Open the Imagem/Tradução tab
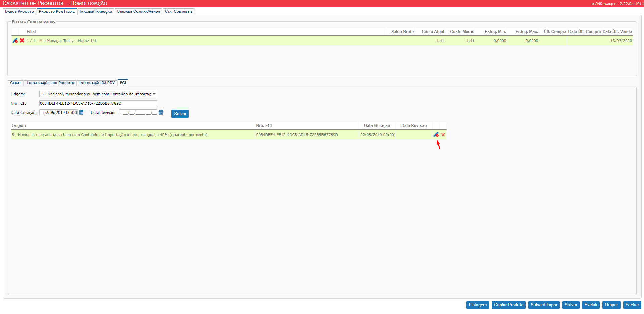 (x=96, y=11)
